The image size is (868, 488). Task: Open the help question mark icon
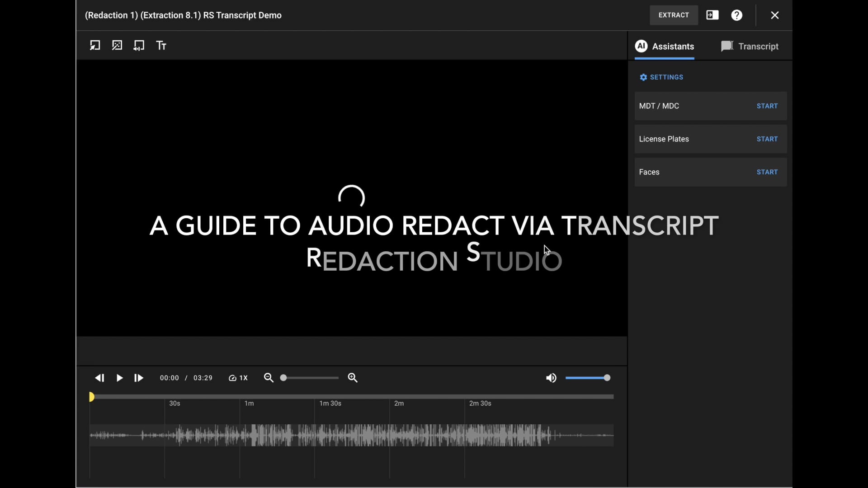[737, 15]
